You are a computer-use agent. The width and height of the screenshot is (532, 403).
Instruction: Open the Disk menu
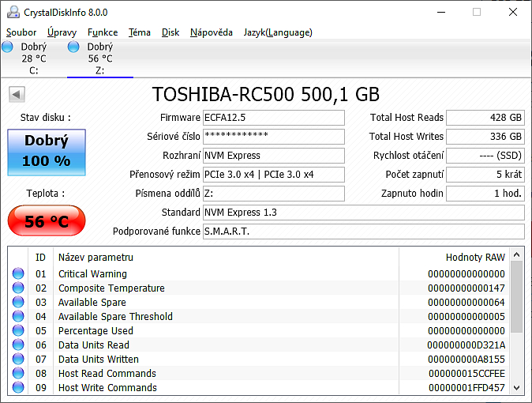click(170, 32)
